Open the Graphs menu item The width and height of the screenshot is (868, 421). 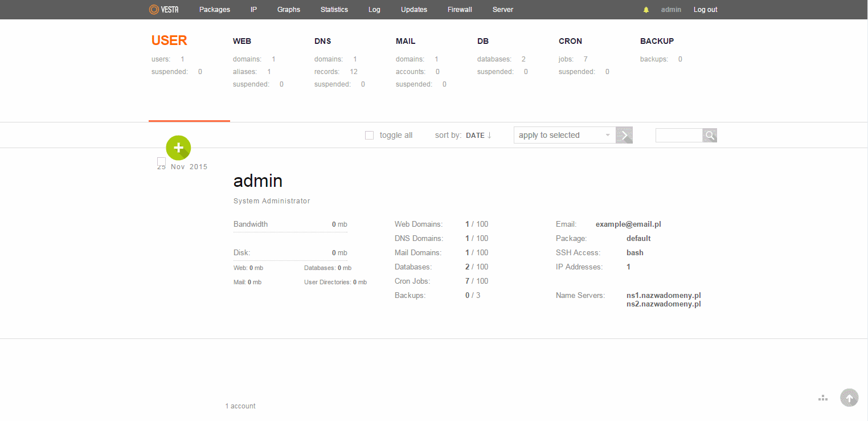pos(289,10)
